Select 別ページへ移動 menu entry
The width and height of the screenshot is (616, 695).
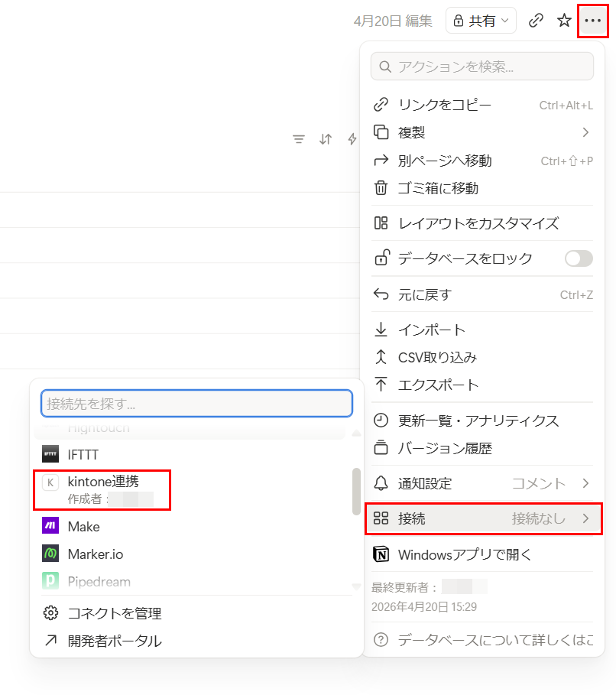[x=482, y=161]
